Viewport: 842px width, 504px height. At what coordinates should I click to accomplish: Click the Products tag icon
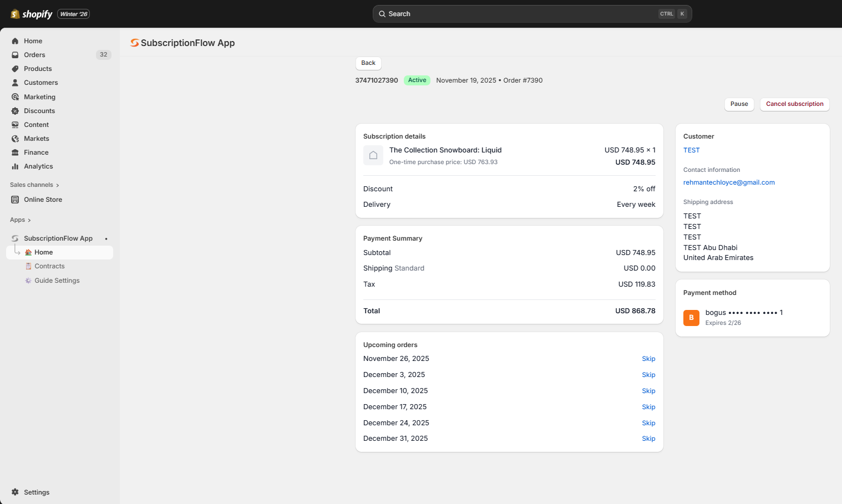tap(15, 69)
